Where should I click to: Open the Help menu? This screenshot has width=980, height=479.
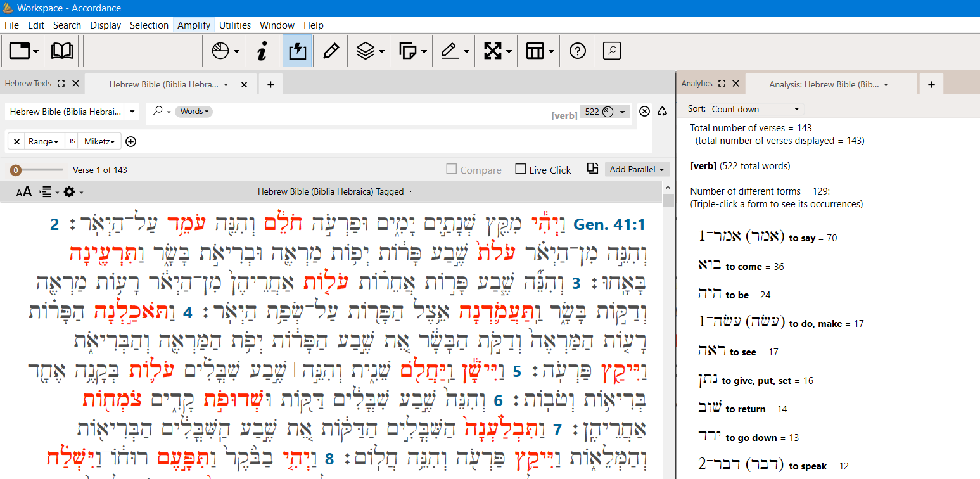[x=314, y=25]
